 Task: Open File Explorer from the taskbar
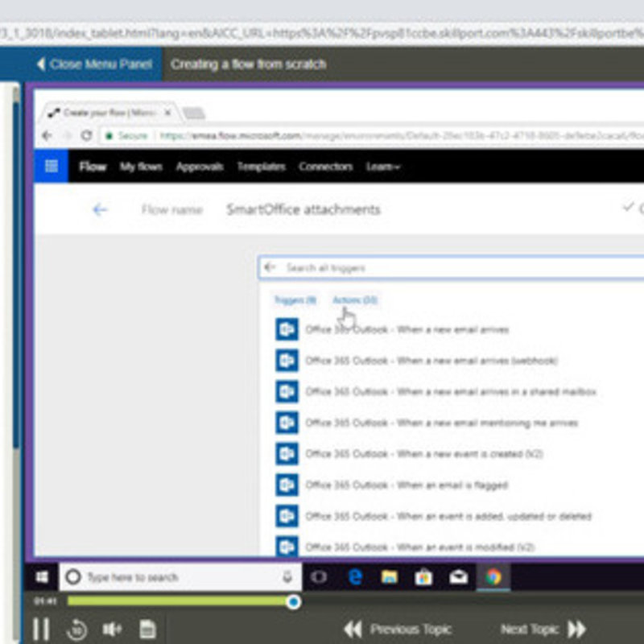click(x=390, y=577)
